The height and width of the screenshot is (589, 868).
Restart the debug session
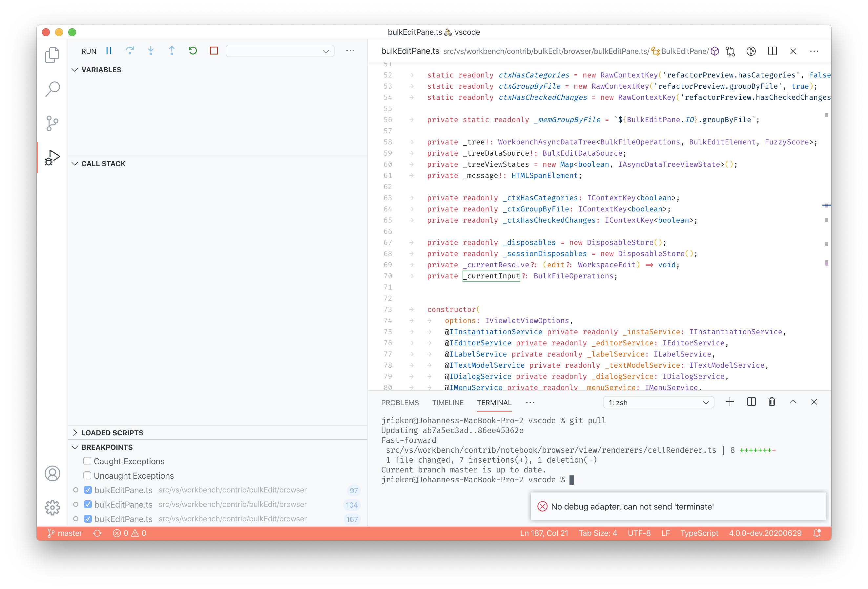coord(193,51)
